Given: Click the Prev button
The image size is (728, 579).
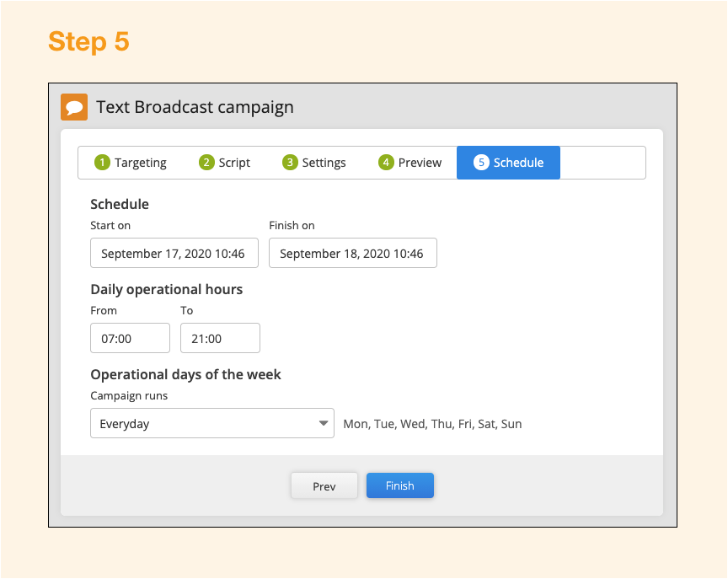Looking at the screenshot, I should point(324,485).
